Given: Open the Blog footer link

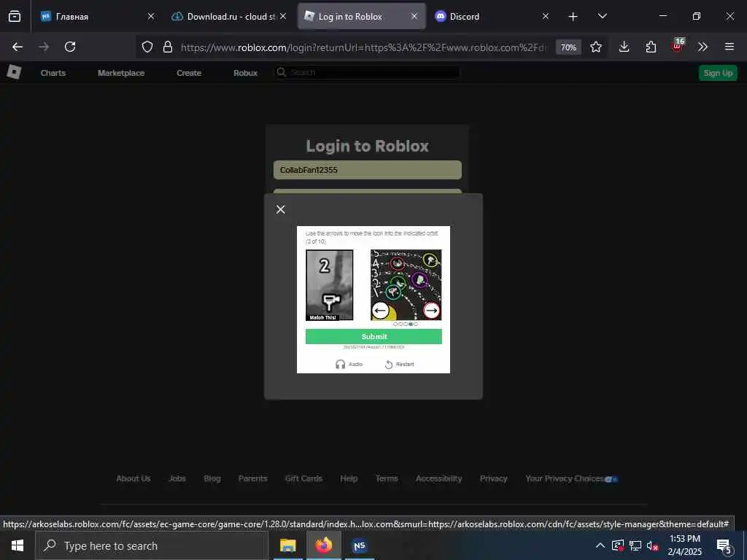Looking at the screenshot, I should point(212,478).
